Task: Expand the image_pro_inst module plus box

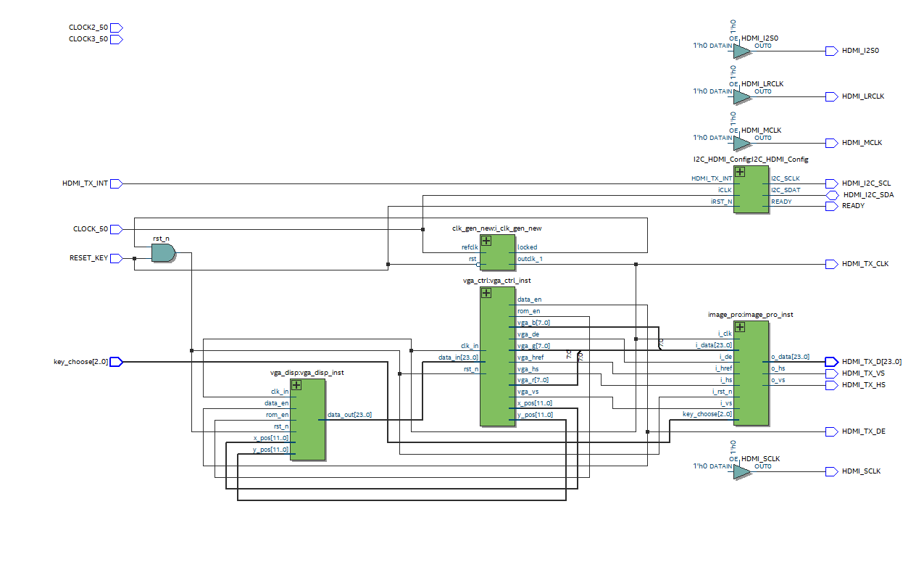Action: click(740, 327)
